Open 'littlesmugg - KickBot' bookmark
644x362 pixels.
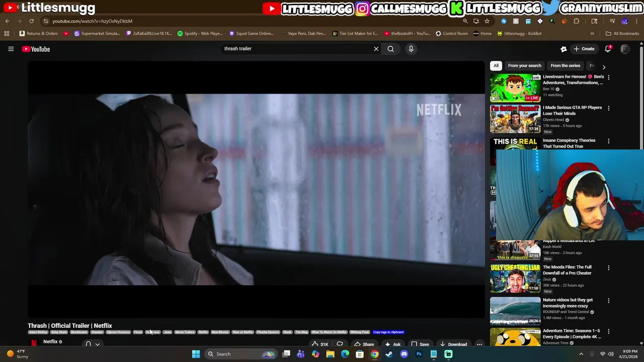[519, 34]
